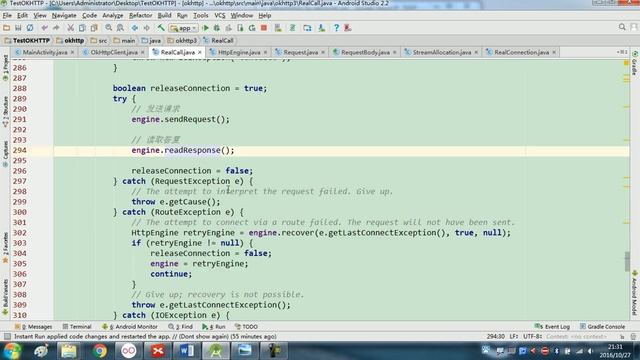Click the Save All toolbar icon
Viewport: 640px width, 360px height.
point(18,28)
